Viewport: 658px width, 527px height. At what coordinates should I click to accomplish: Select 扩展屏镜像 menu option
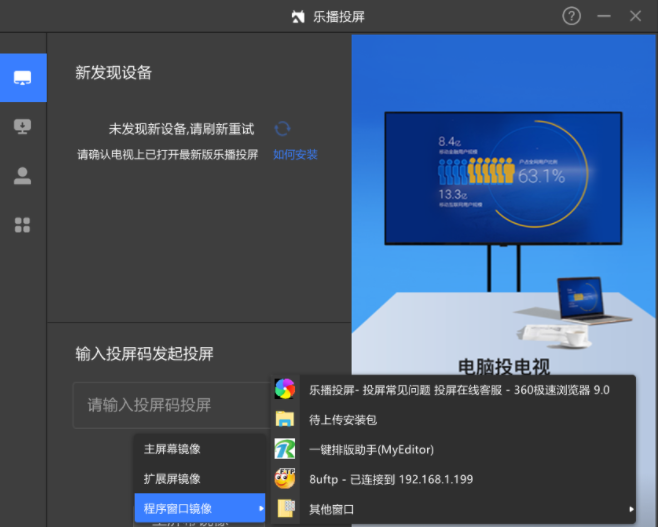coord(200,479)
